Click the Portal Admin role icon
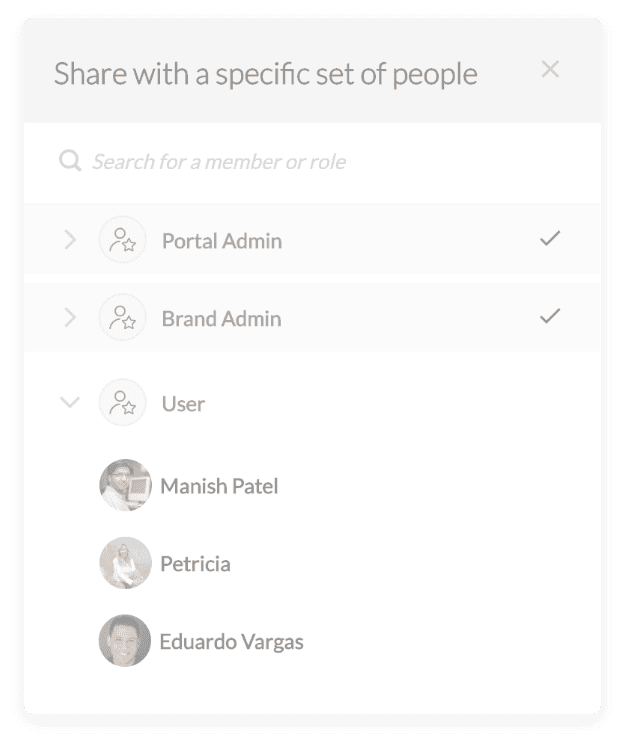Screen dimensions: 625x744 (x=122, y=240)
